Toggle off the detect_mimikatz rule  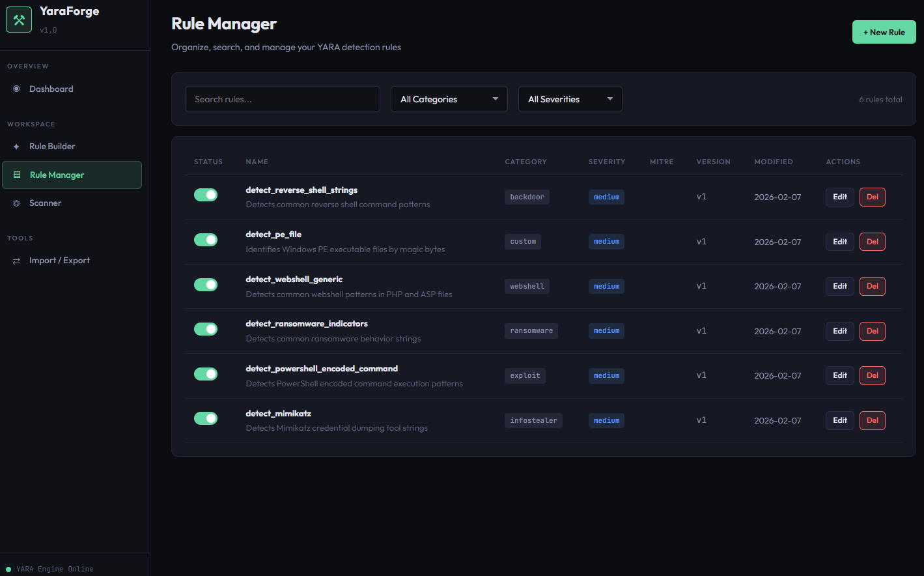tap(206, 418)
